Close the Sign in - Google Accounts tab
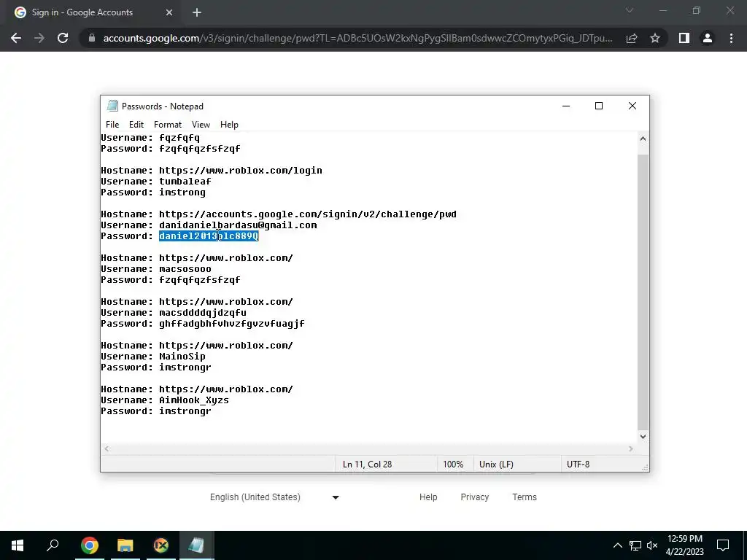 tap(169, 12)
